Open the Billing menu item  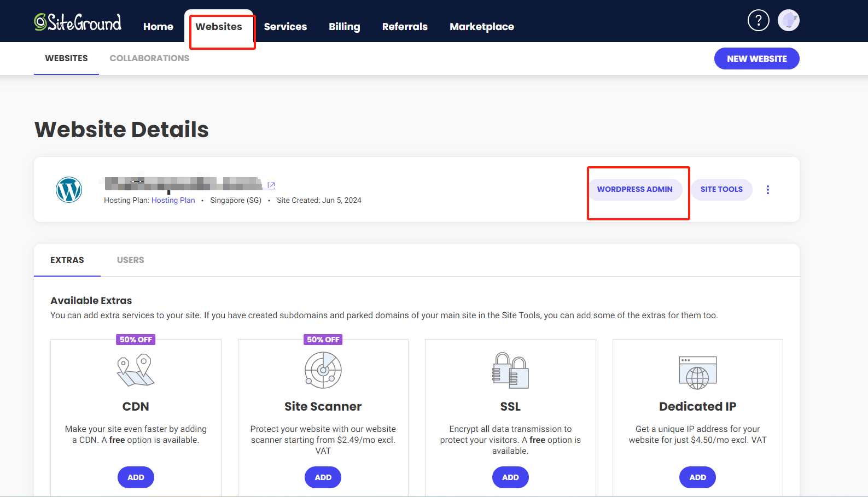click(x=344, y=27)
